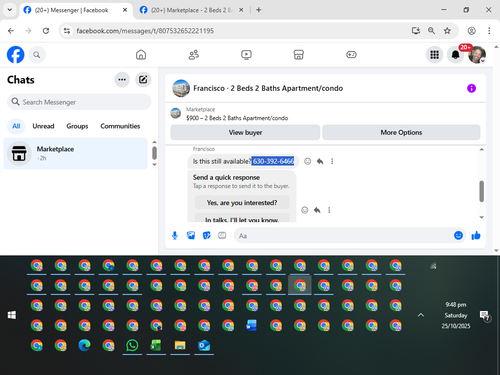This screenshot has width=500, height=375.
Task: Select the Groups chats filter
Action: coord(77,126)
